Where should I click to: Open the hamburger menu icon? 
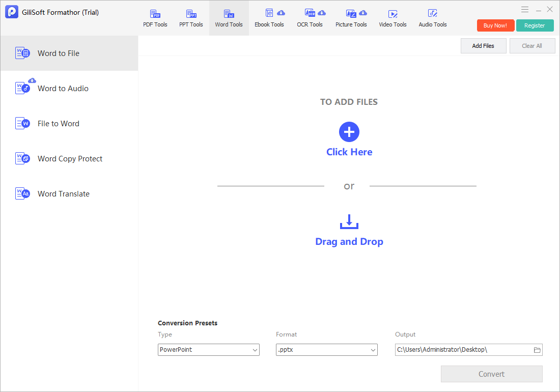[525, 10]
